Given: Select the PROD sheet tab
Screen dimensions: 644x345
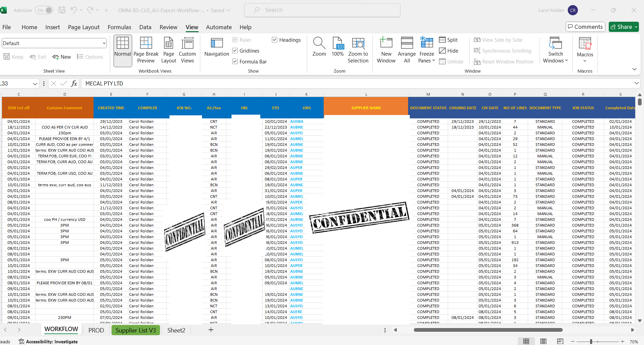Looking at the screenshot, I should 96,330.
